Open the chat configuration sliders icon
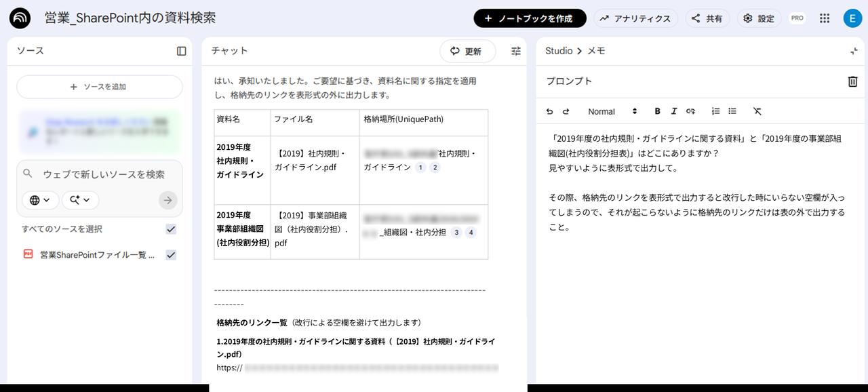Screen dimensions: 868x392 click(515, 51)
